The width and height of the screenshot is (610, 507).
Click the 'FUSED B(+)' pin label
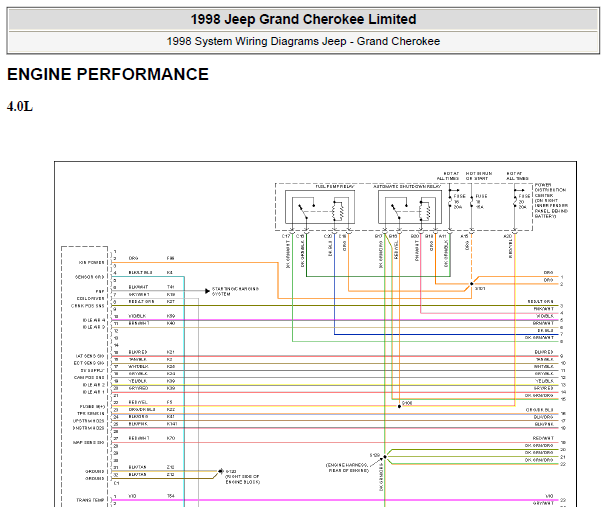click(92, 406)
